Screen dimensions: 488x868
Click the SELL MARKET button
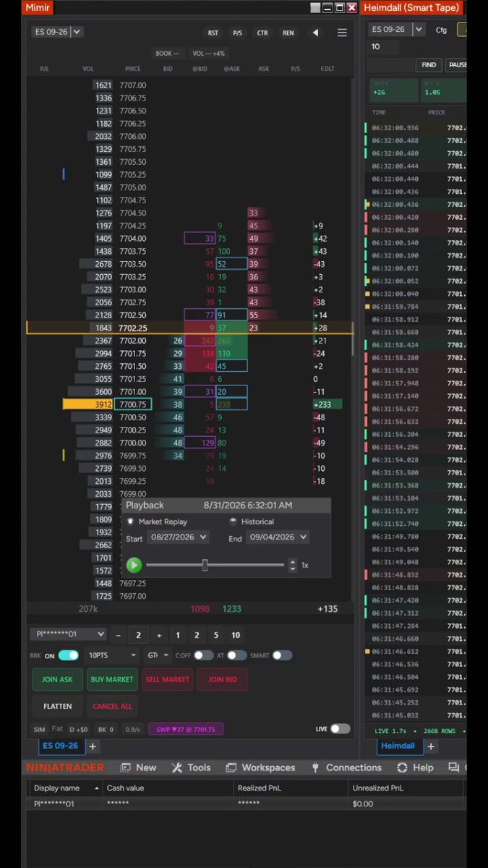pos(167,679)
